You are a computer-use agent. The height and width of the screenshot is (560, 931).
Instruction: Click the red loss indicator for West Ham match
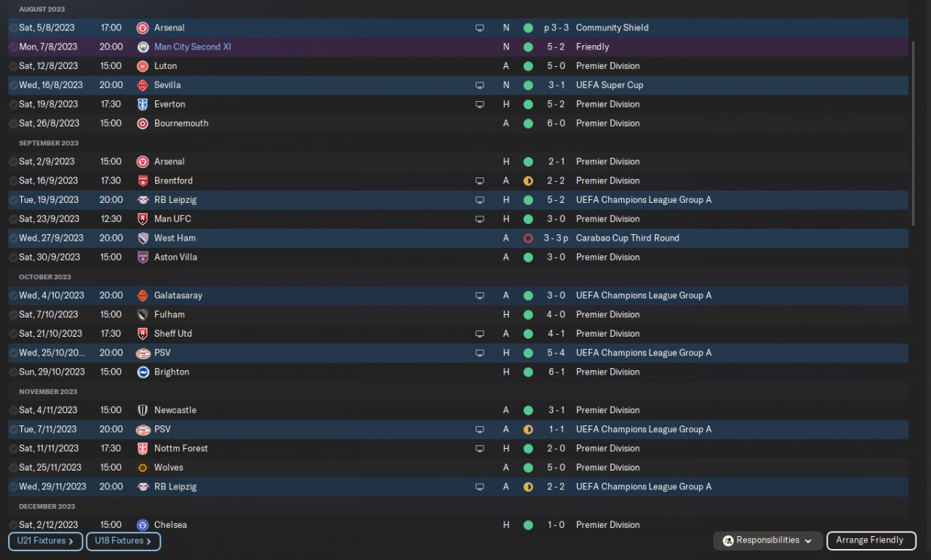528,239
